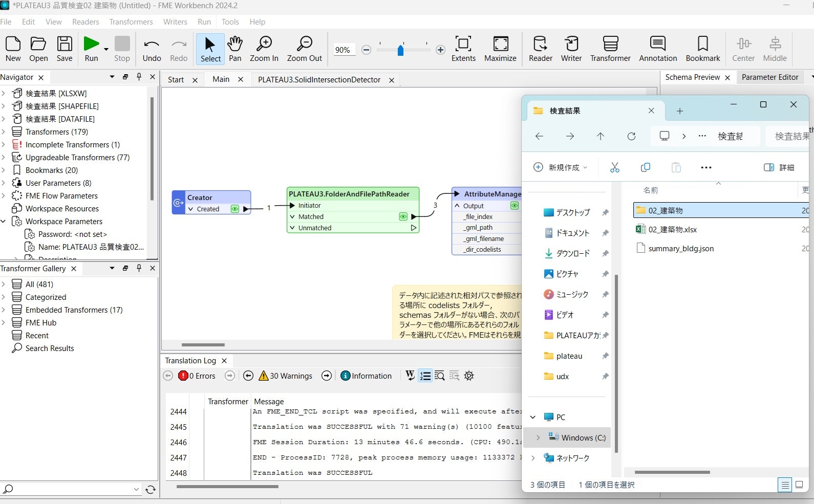Open ダウンロード quick access folder
Screen dimensions: 814x504
[573, 253]
